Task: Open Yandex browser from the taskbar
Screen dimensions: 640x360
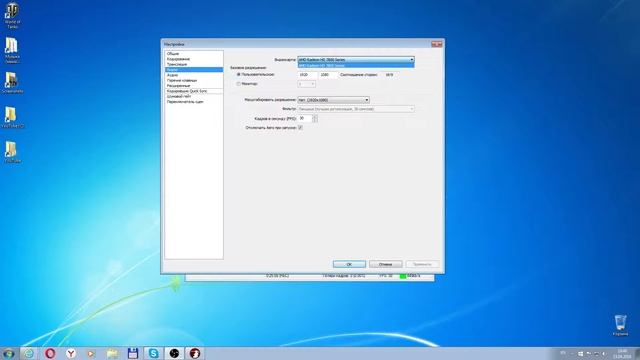Action: [71, 353]
